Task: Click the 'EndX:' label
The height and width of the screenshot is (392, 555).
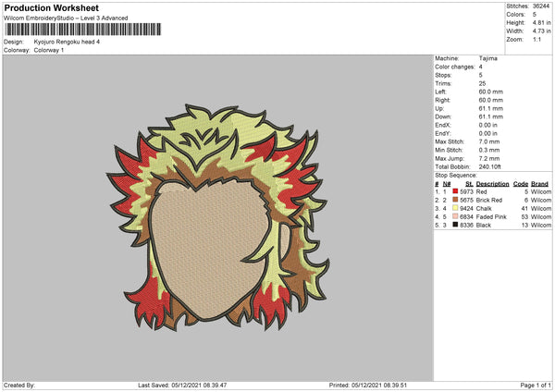Action: tap(443, 125)
